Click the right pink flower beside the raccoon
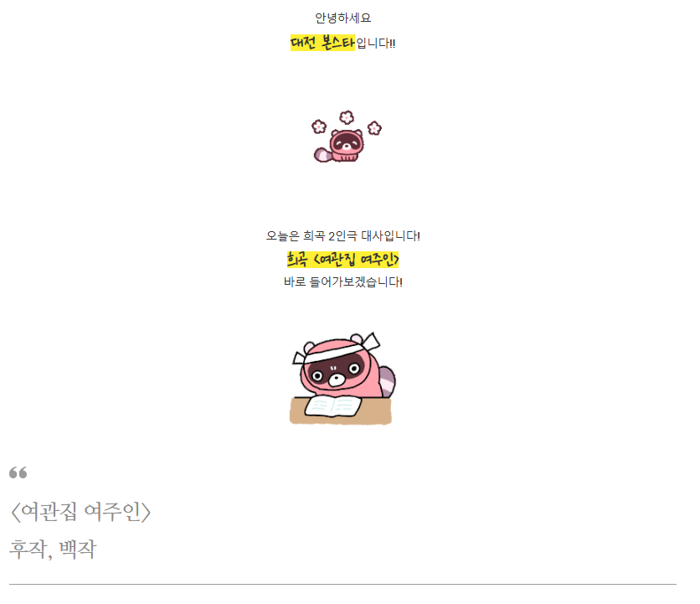The width and height of the screenshot is (700, 604). [374, 128]
